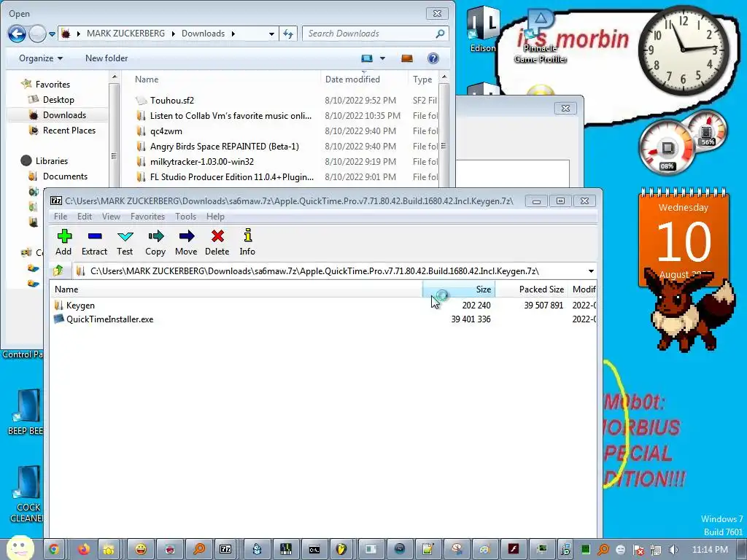Screen dimensions: 747x560
Task: Select the Keygen folder in 7-Zip
Action: 80,306
